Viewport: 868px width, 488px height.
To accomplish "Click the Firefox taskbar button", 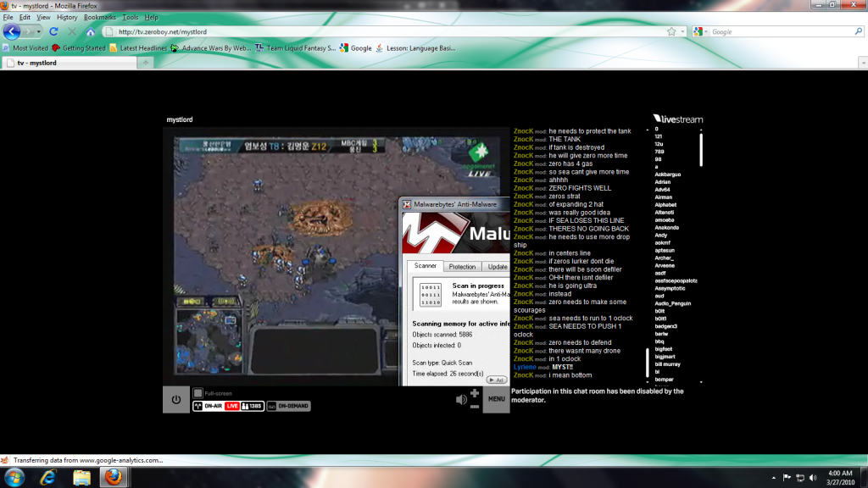I will [114, 478].
